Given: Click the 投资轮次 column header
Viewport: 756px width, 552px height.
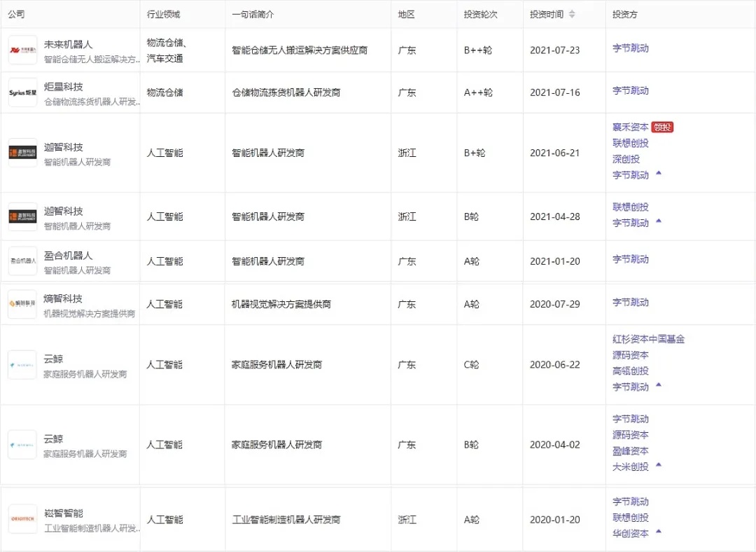Looking at the screenshot, I should pyautogui.click(x=480, y=15).
